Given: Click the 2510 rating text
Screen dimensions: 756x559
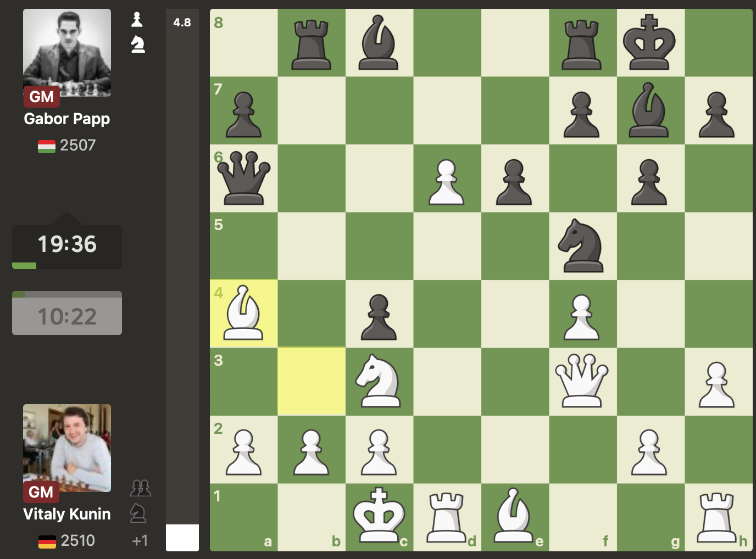Looking at the screenshot, I should [x=78, y=541].
